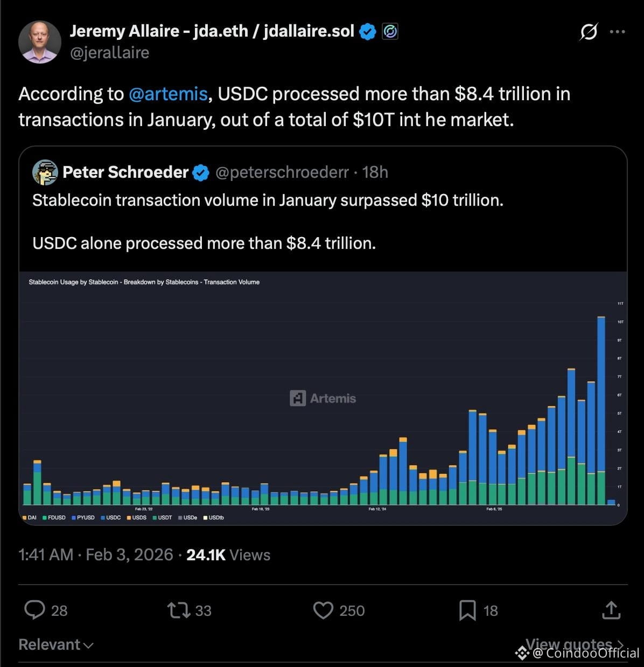The width and height of the screenshot is (644, 667).
Task: Click the Grok slashed-circle icon
Action: [x=588, y=32]
